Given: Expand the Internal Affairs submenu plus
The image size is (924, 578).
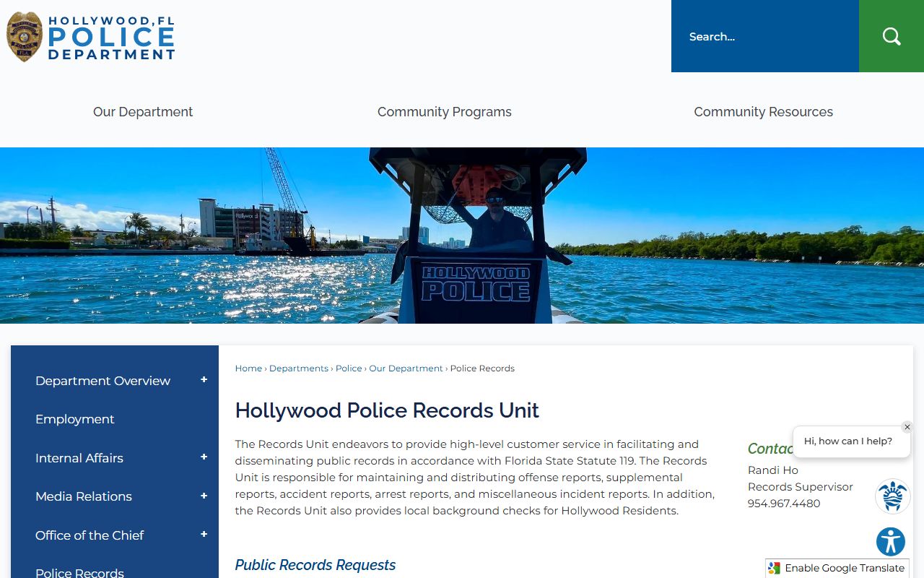Looking at the screenshot, I should [204, 457].
